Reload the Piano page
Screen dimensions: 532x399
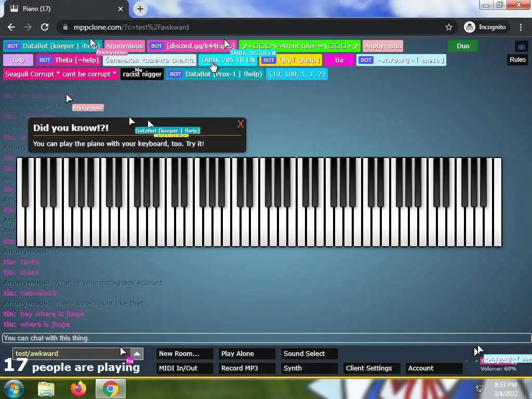45,27
